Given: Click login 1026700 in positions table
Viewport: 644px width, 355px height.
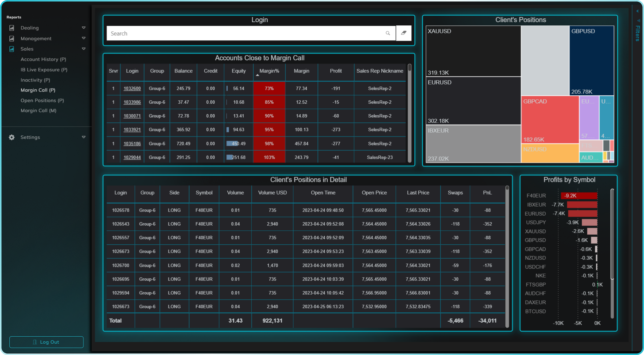Looking at the screenshot, I should pyautogui.click(x=121, y=265).
